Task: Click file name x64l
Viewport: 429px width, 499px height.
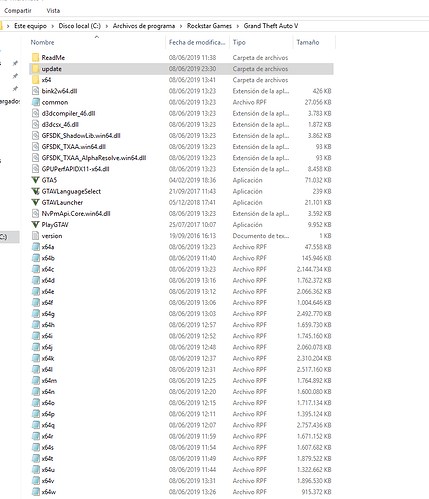Action: [x=47, y=369]
